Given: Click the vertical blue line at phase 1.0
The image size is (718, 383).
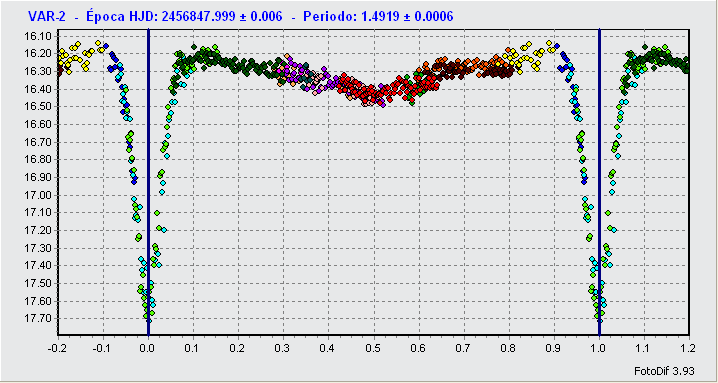Looking at the screenshot, I should [x=599, y=182].
